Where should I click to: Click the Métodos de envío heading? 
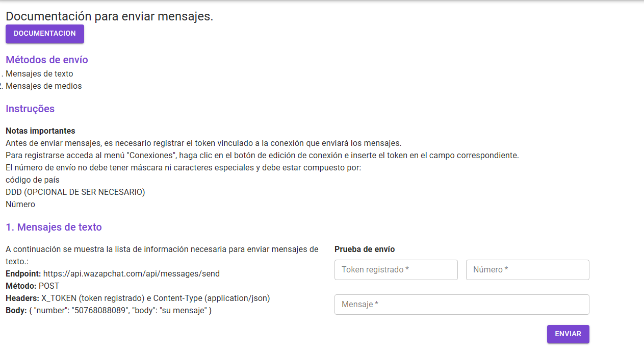pyautogui.click(x=47, y=60)
